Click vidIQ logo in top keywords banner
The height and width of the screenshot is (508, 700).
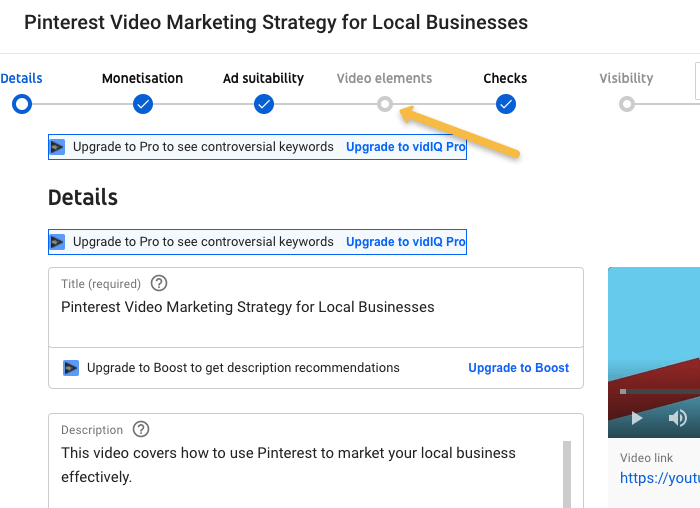click(x=57, y=147)
